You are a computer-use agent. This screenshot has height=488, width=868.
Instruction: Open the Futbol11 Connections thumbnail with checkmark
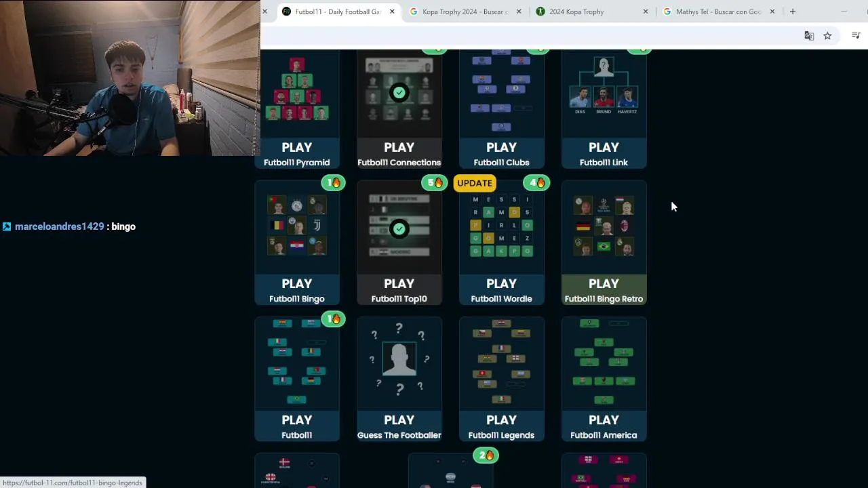pos(399,94)
